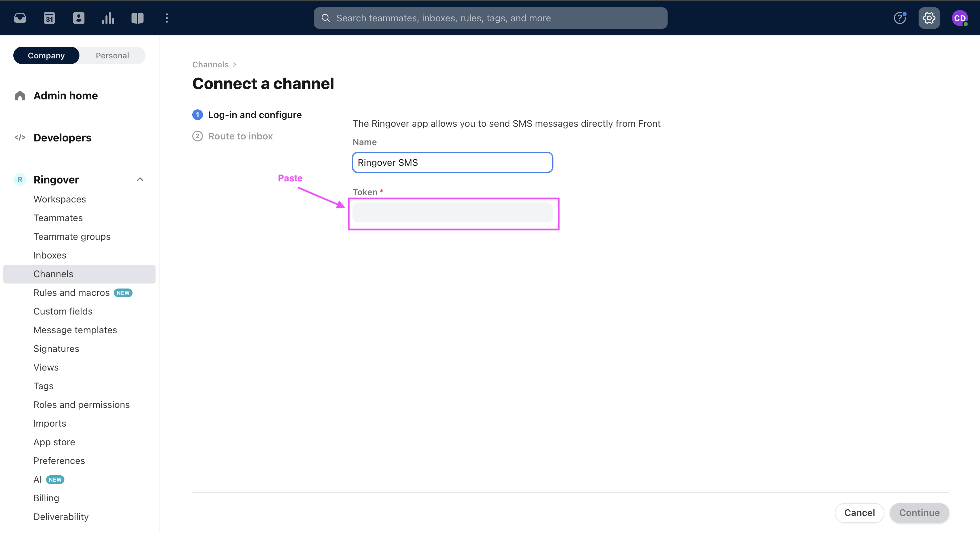
Task: Open Billing settings
Action: (x=46, y=498)
